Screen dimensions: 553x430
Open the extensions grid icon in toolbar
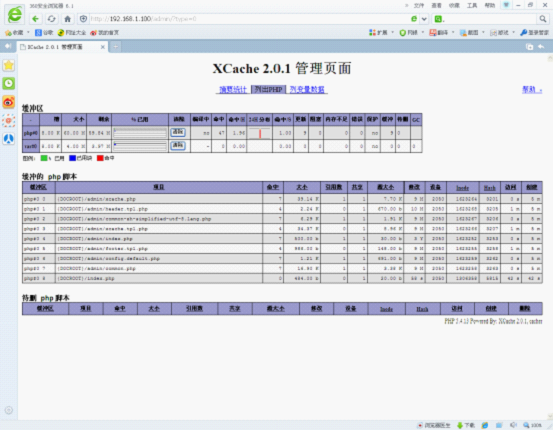coord(372,32)
